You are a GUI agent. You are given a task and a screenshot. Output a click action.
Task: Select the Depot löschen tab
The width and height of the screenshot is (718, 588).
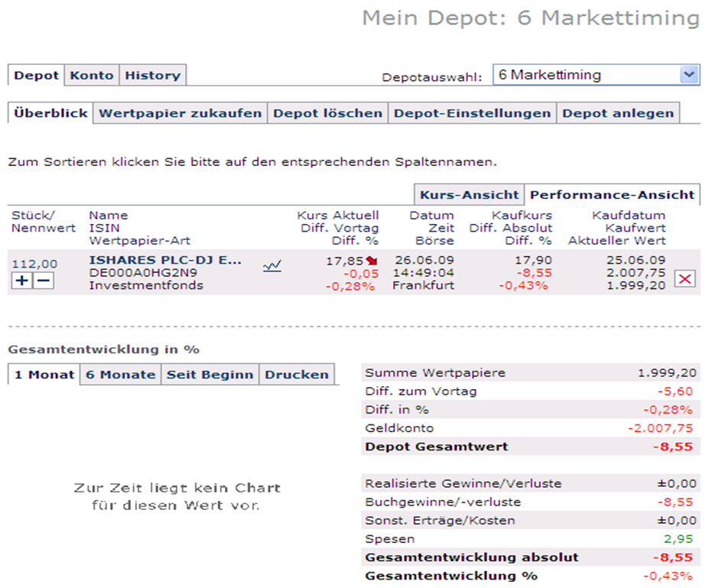click(328, 113)
